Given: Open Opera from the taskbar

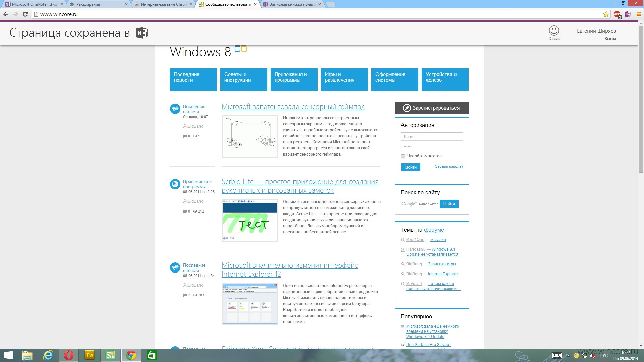Looking at the screenshot, I should [x=69, y=355].
